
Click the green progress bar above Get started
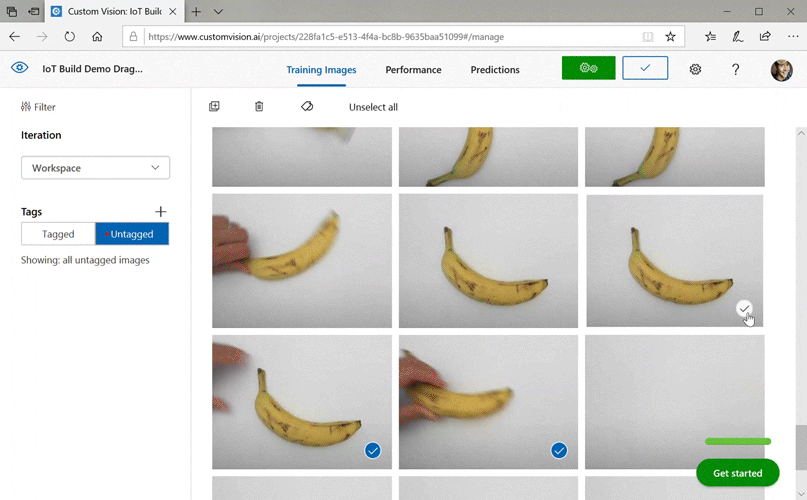pos(738,441)
